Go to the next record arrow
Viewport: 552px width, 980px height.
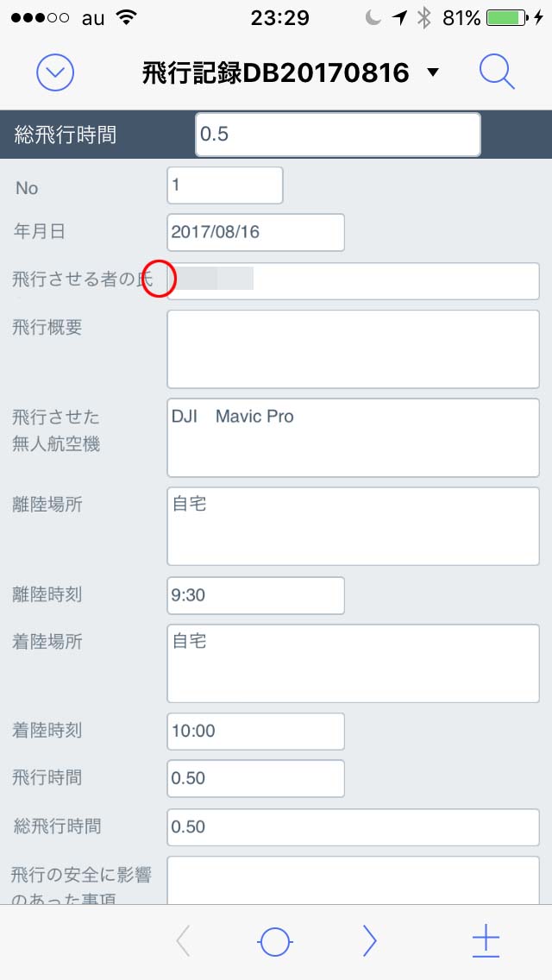point(369,941)
